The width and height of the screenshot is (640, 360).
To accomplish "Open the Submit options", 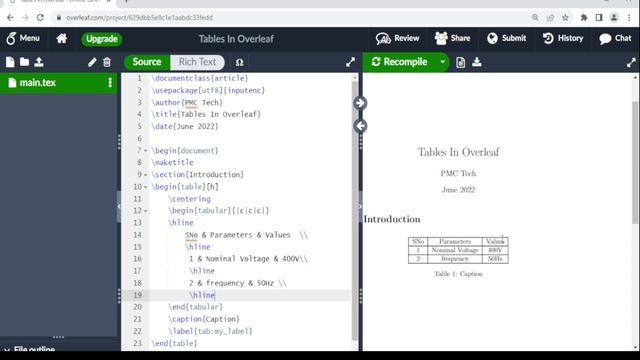I will click(x=506, y=38).
